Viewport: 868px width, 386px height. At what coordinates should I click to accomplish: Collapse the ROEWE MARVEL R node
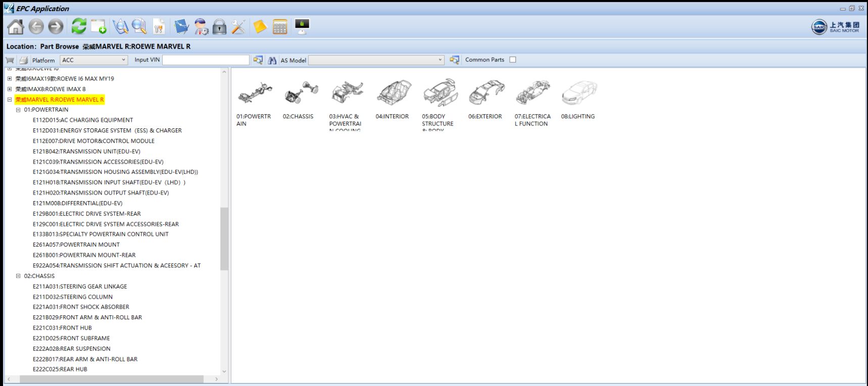[x=10, y=100]
